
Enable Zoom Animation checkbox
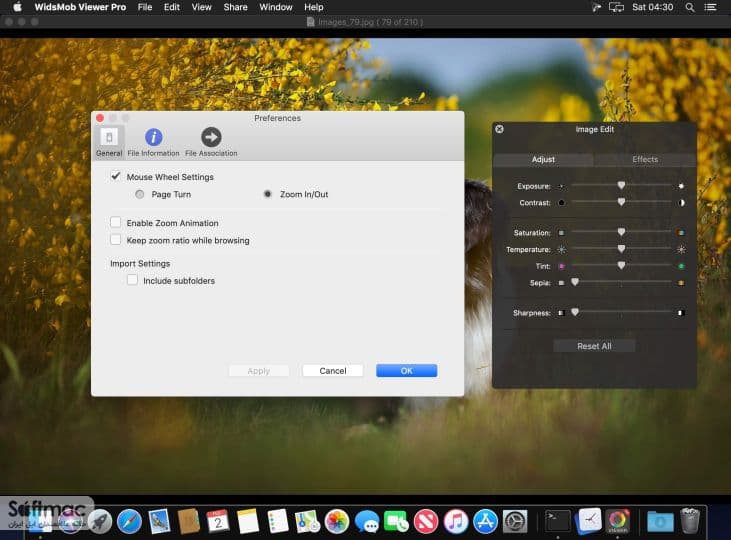116,222
